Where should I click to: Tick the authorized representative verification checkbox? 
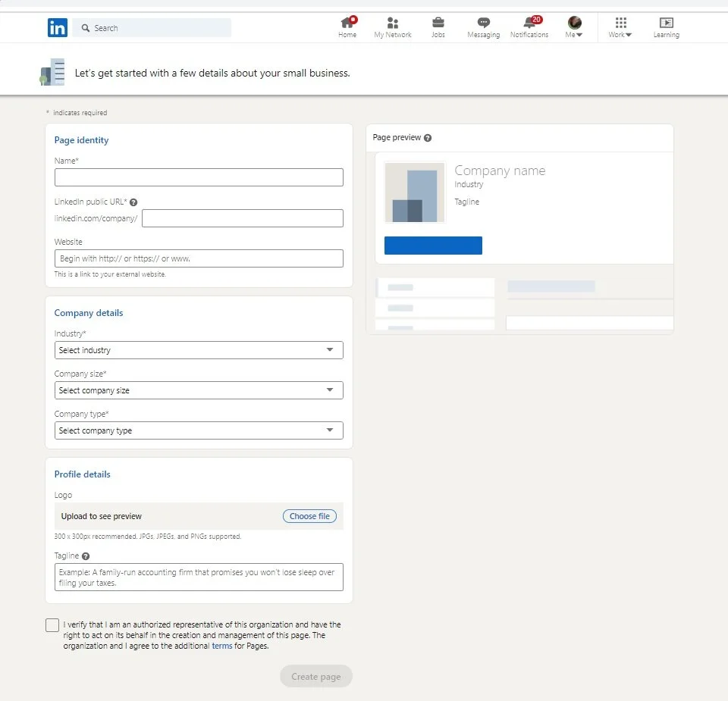pyautogui.click(x=52, y=625)
